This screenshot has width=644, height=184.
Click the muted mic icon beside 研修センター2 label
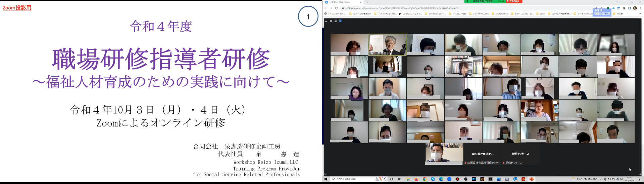504,163
